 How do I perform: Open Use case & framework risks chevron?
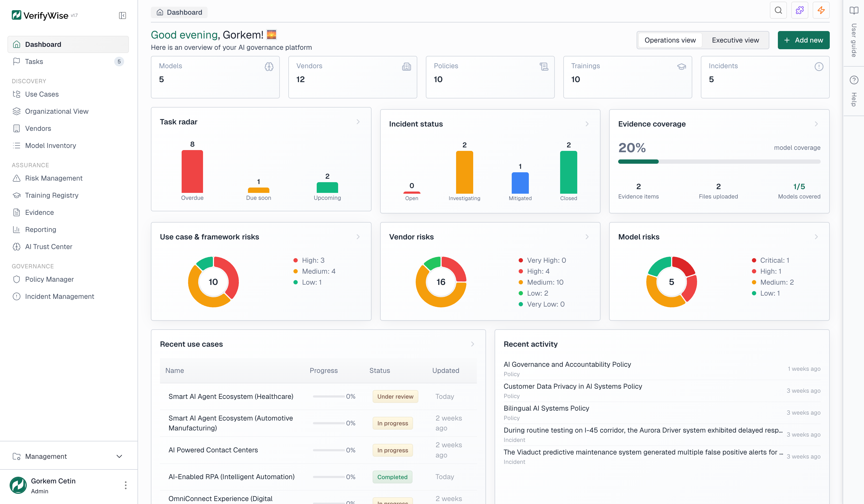coord(358,236)
